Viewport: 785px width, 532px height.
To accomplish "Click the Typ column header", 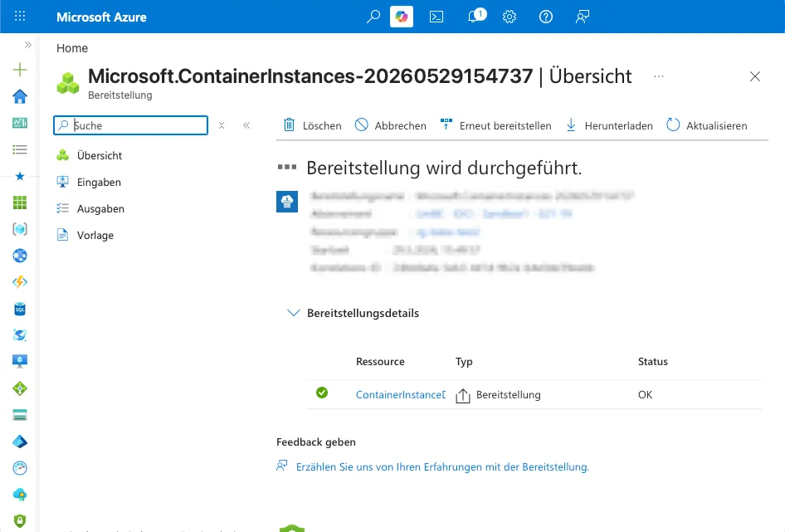I will coord(464,362).
